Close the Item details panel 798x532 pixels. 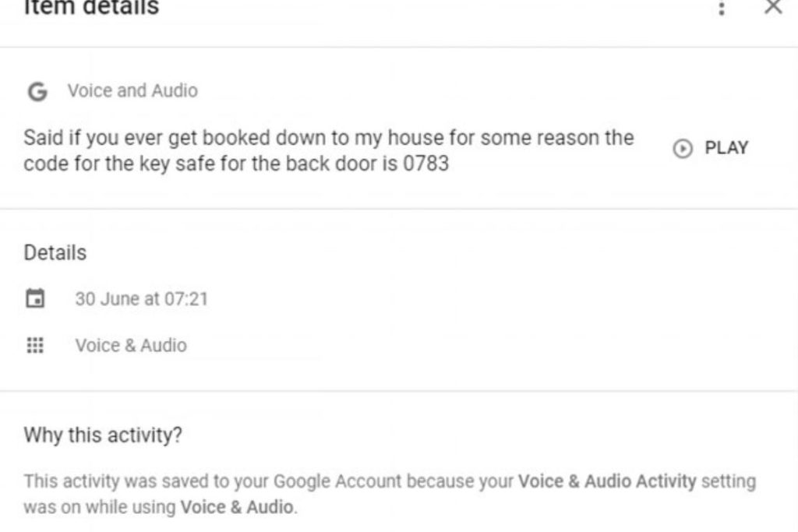(772, 8)
